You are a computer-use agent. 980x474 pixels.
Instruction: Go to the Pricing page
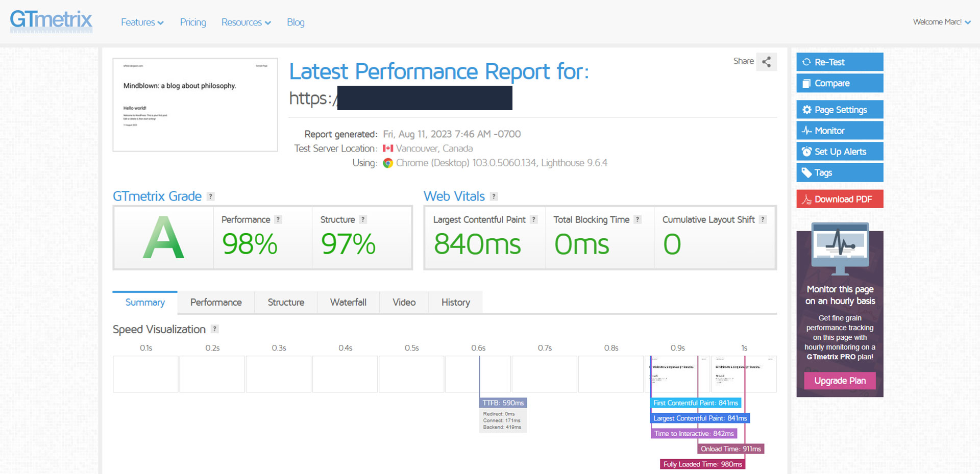[193, 22]
